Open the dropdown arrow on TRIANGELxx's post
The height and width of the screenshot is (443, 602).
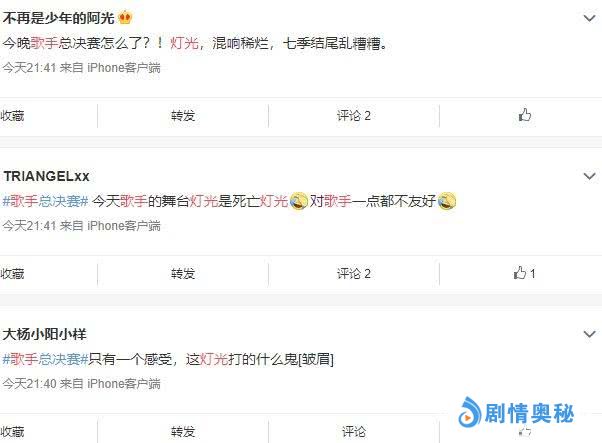click(589, 176)
